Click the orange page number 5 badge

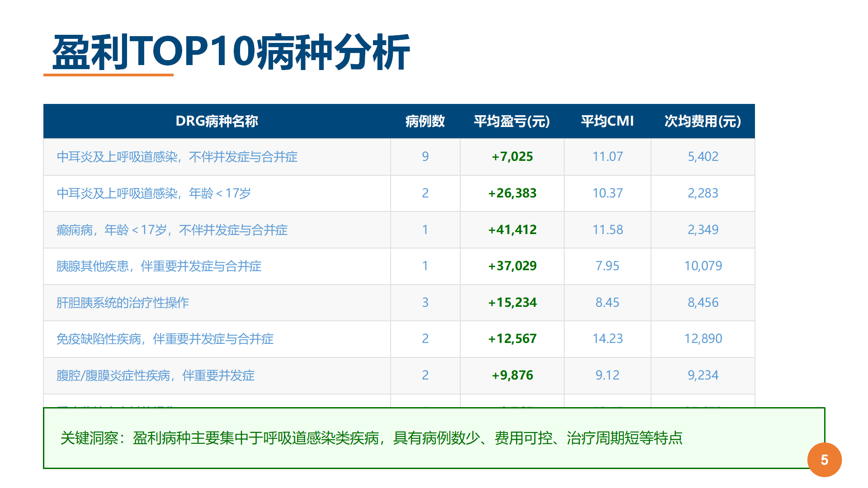point(825,460)
